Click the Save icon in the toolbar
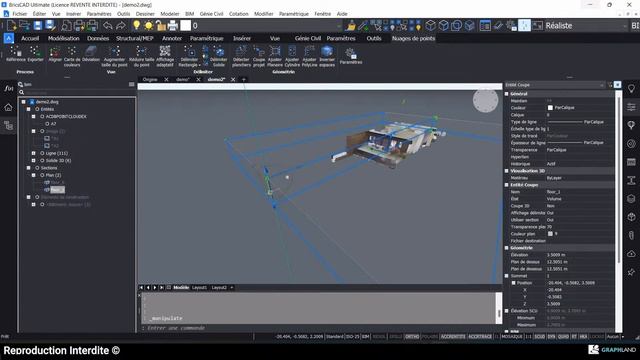 click(38, 26)
